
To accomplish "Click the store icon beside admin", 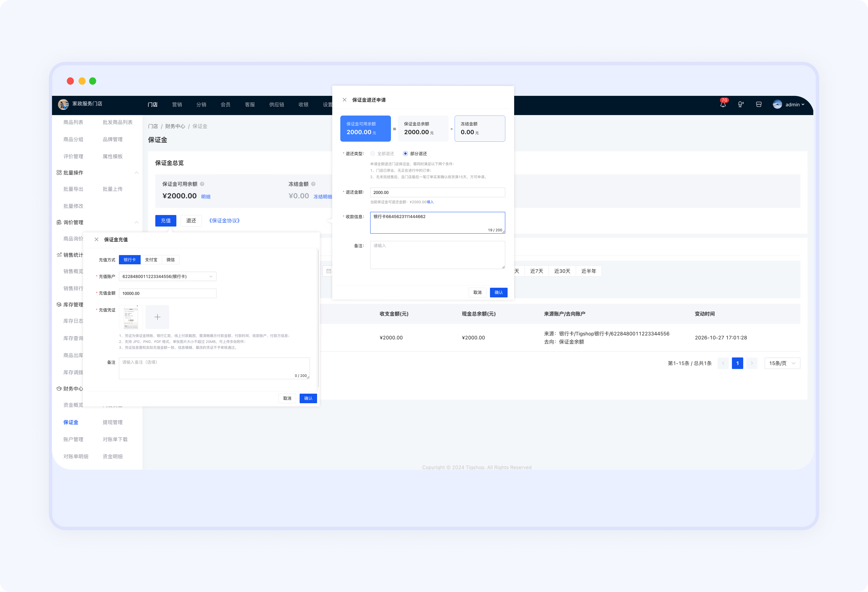I will click(759, 105).
